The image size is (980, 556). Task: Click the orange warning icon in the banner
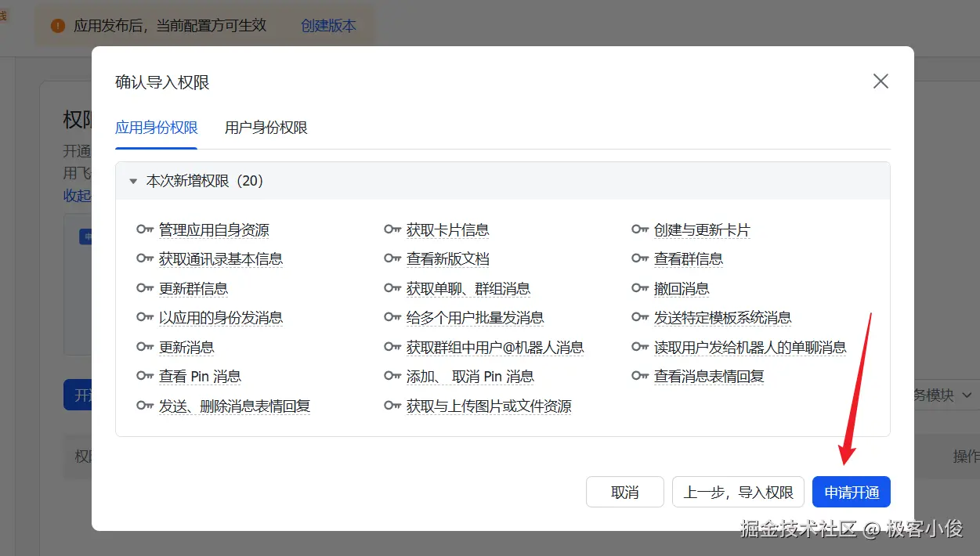pos(57,26)
